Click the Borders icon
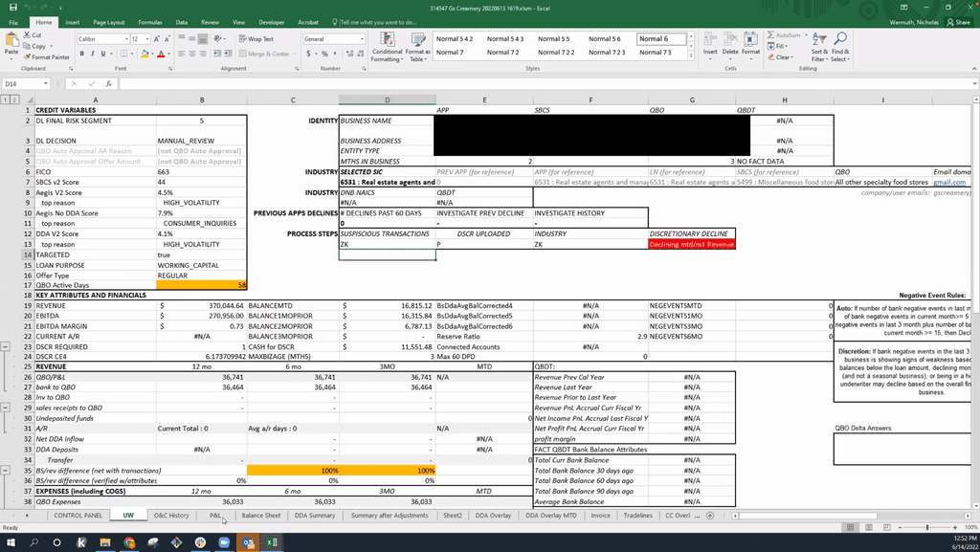Image resolution: width=980 pixels, height=552 pixels. pyautogui.click(x=123, y=54)
